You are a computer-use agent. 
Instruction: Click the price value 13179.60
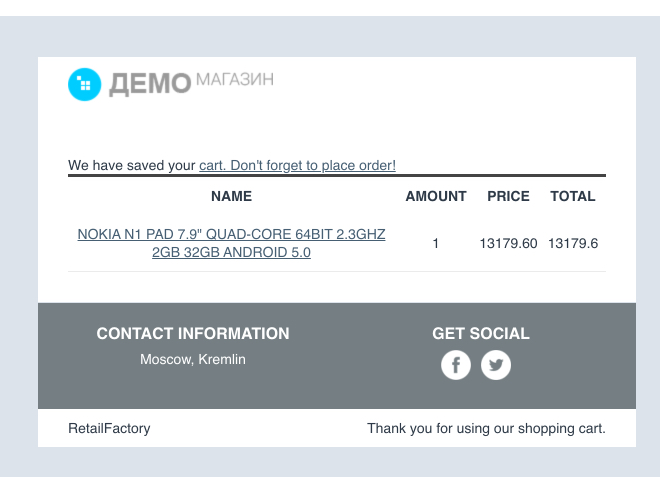click(x=508, y=243)
